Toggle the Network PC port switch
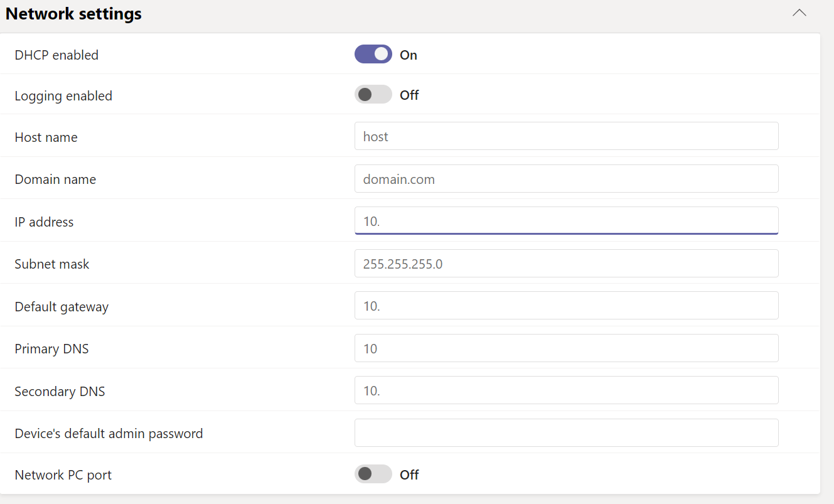This screenshot has height=504, width=834. click(x=373, y=475)
